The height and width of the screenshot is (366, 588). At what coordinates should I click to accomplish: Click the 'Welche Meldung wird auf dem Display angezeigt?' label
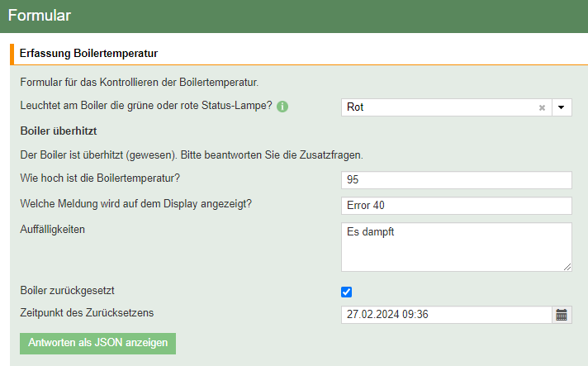(x=135, y=202)
